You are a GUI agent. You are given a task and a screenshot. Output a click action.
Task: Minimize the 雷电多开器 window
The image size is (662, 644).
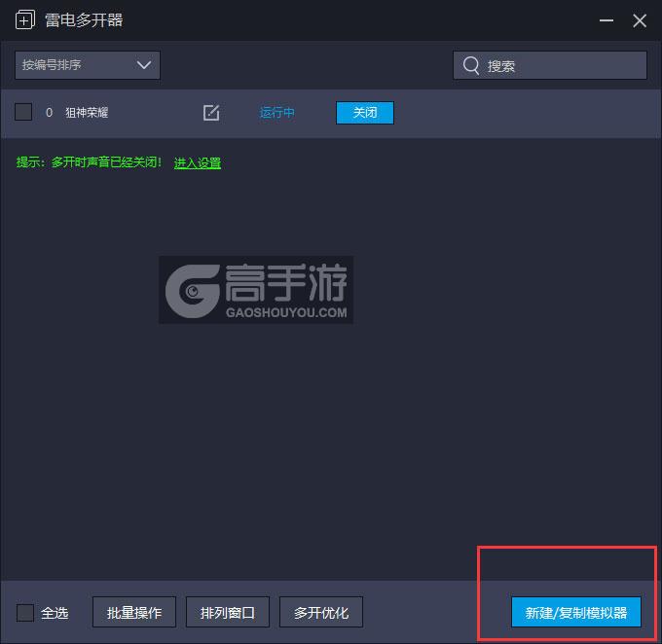[x=607, y=20]
